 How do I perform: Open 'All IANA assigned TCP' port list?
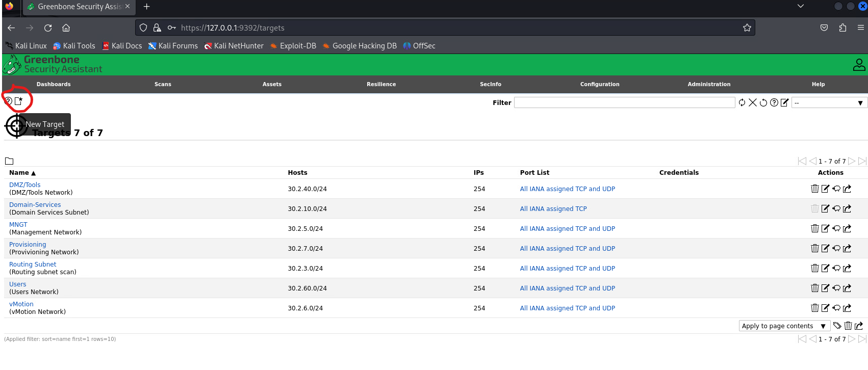coord(553,208)
